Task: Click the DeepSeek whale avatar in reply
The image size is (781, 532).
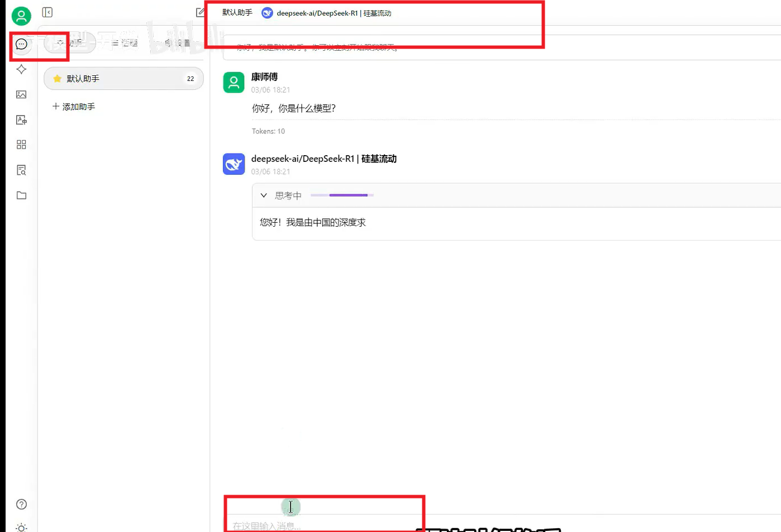Action: [x=234, y=164]
